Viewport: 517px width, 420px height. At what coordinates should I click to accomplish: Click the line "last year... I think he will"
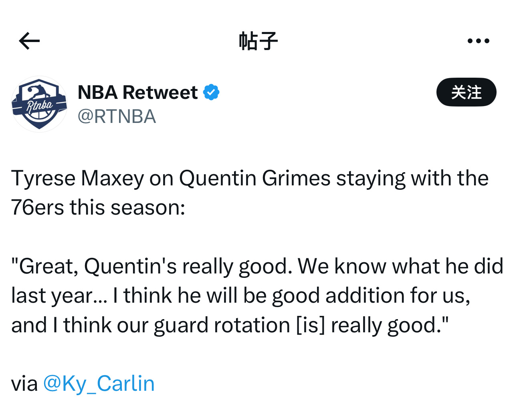(x=240, y=295)
